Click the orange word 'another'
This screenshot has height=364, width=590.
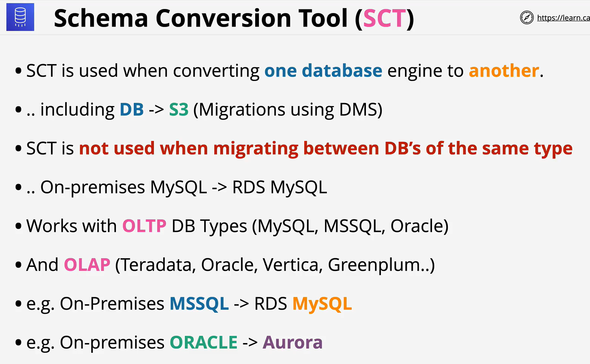504,70
